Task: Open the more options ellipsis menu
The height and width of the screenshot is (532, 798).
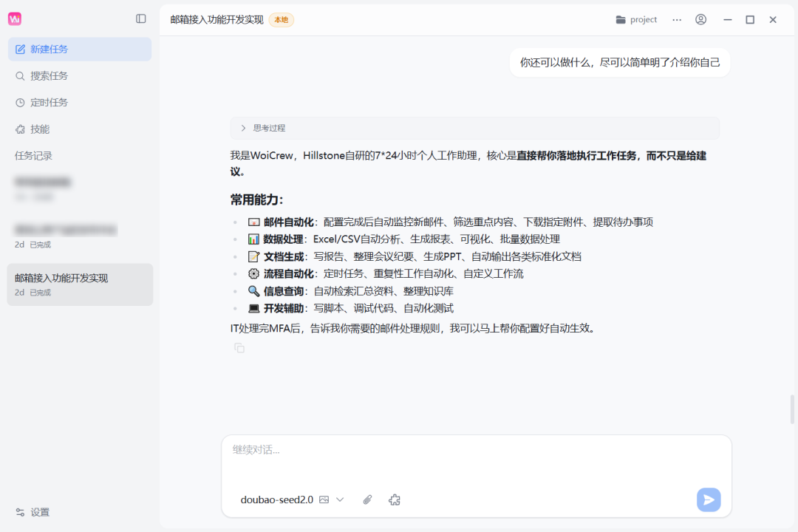Action: point(676,19)
